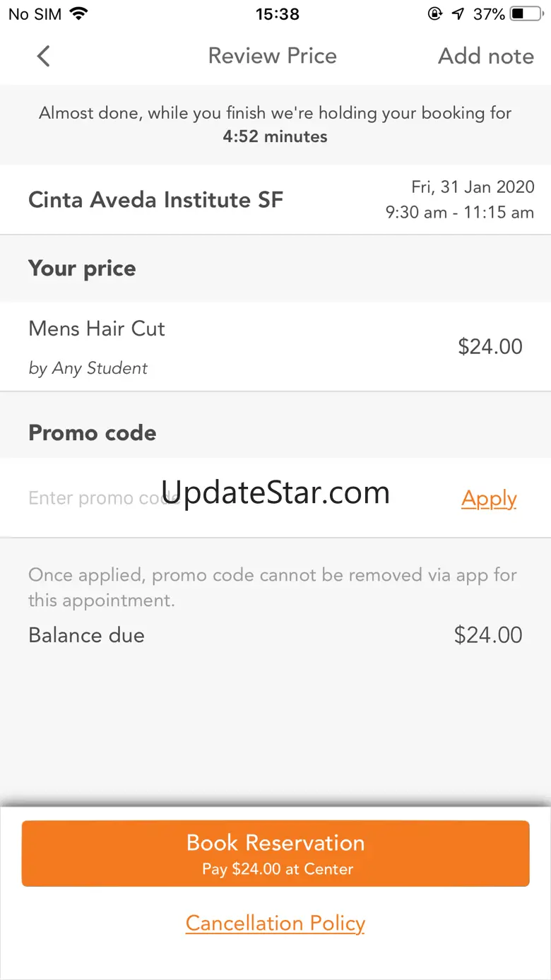Tap the Balance due amount
The image size is (551, 980).
pyautogui.click(x=488, y=635)
